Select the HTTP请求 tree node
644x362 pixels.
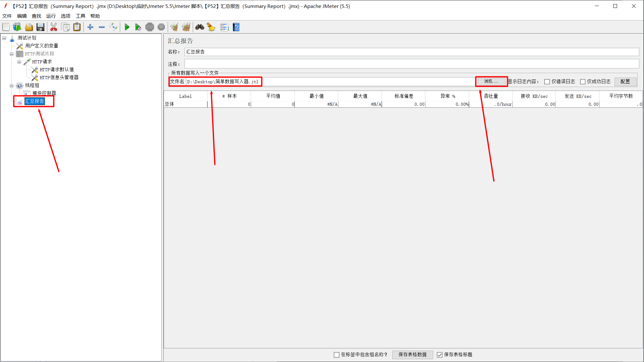point(42,61)
